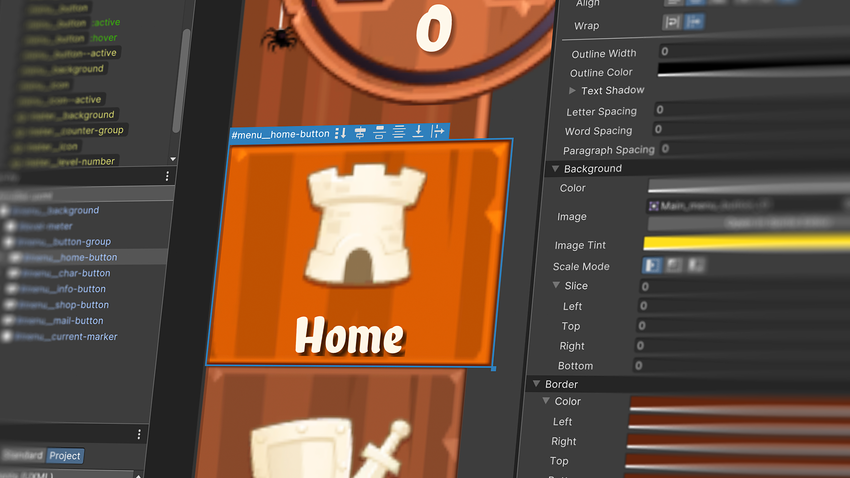
Task: Click the Border Top color swatch
Action: (x=737, y=462)
